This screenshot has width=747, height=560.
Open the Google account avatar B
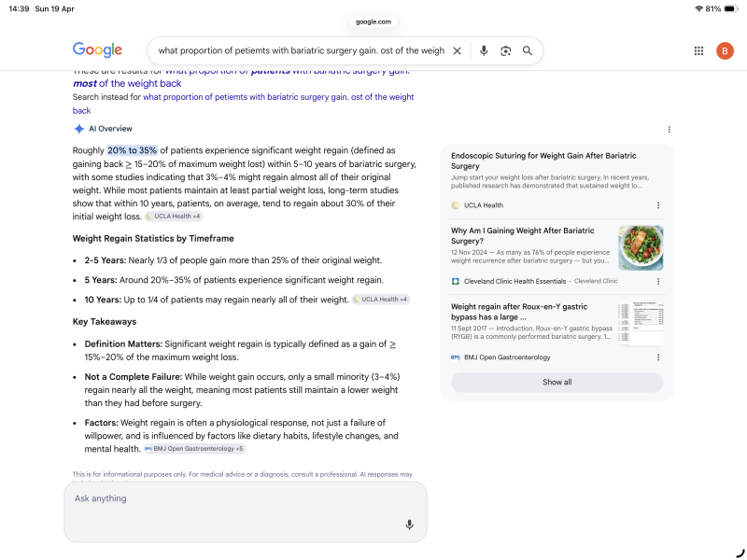(725, 51)
